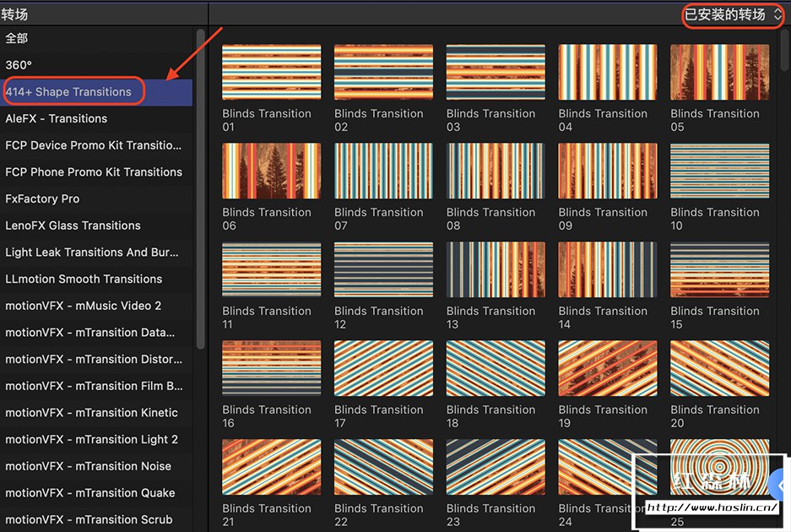Open the 360° transitions category
The image size is (791, 532).
click(x=19, y=65)
